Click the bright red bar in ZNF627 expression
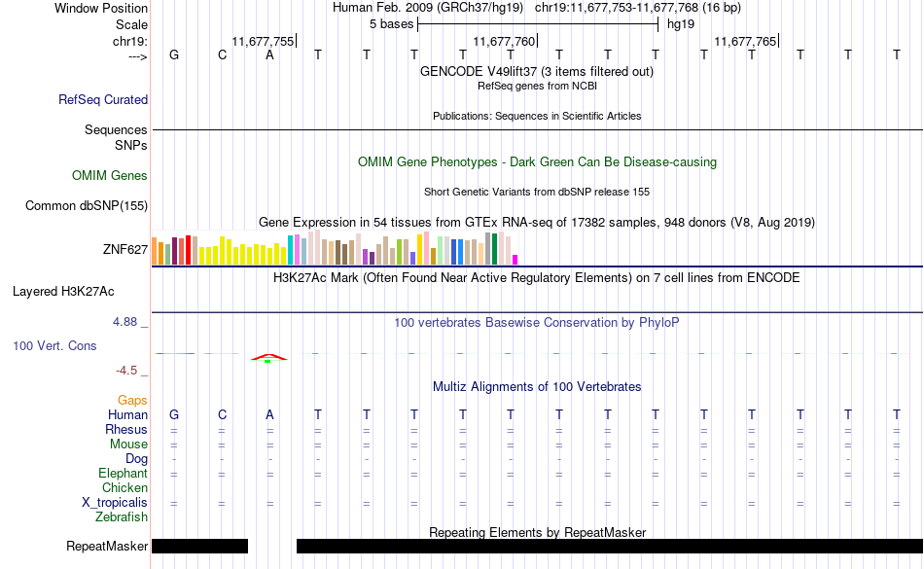This screenshot has height=569, width=924. pos(188,250)
